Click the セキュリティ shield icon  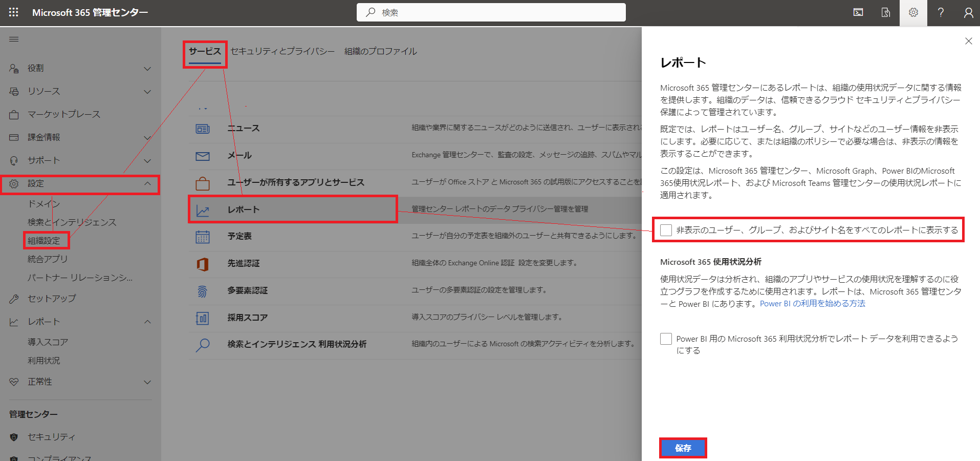[14, 437]
